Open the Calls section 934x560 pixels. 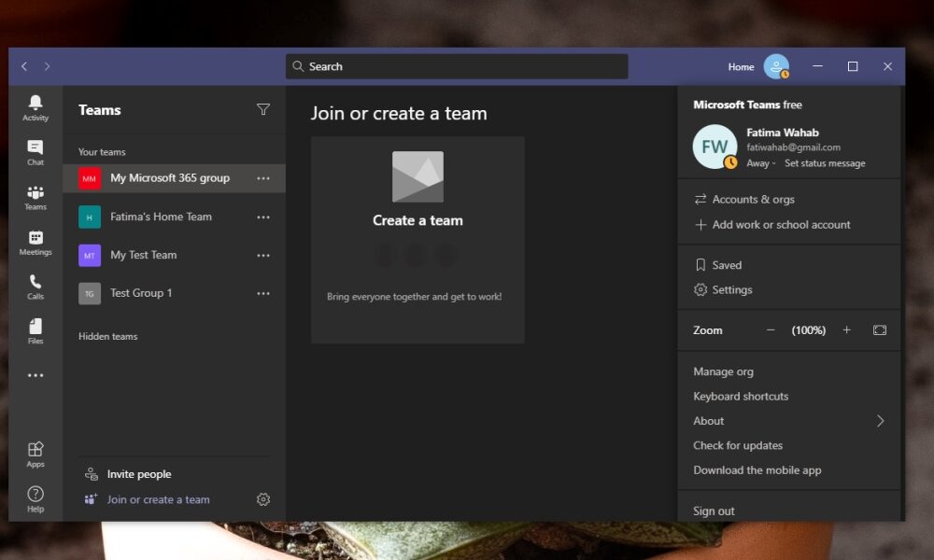pos(35,287)
